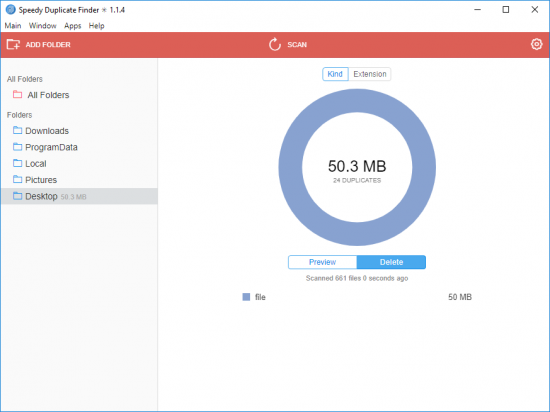Image resolution: width=550 pixels, height=412 pixels.
Task: Switch chart grouping to Extension
Action: pos(370,74)
